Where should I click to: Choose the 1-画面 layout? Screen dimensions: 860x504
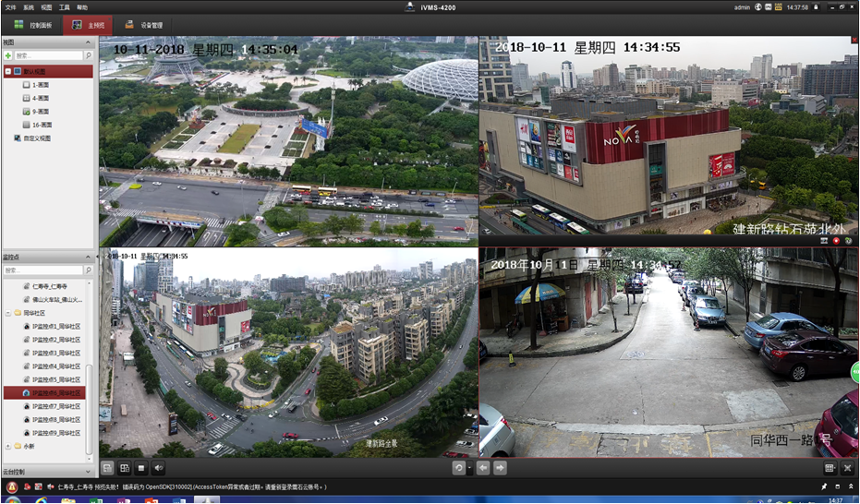pos(36,85)
